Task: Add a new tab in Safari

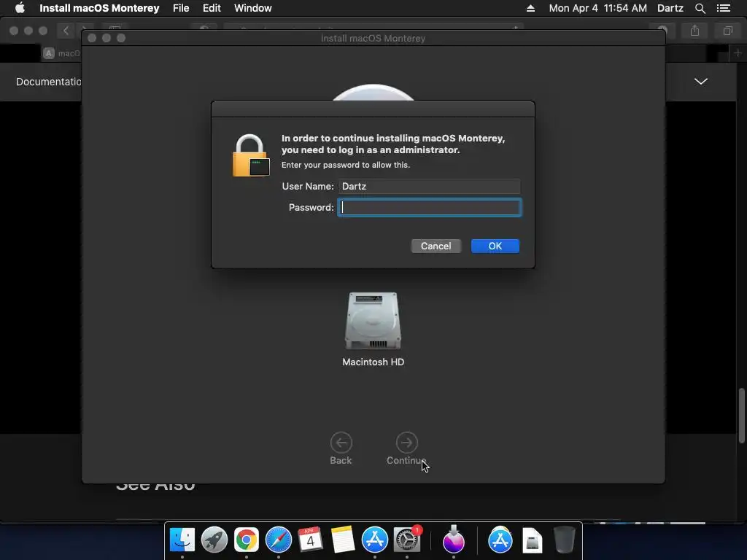Action: point(738,52)
